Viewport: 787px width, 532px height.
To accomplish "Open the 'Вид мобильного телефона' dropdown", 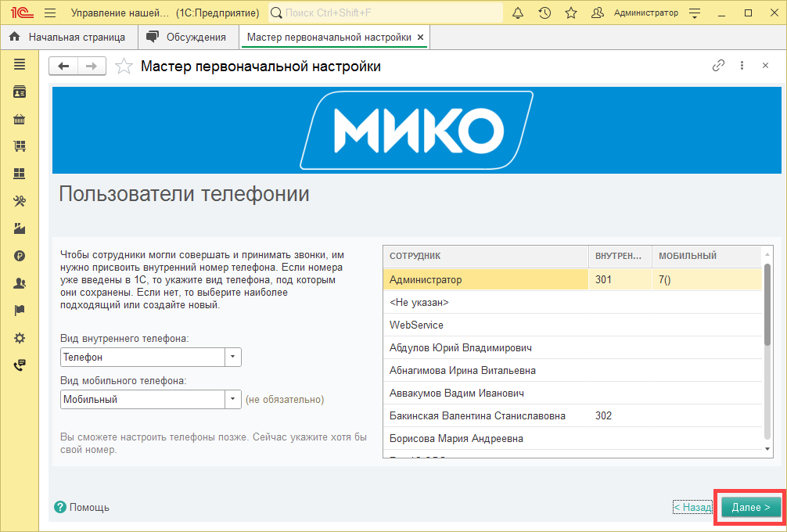I will click(x=233, y=399).
